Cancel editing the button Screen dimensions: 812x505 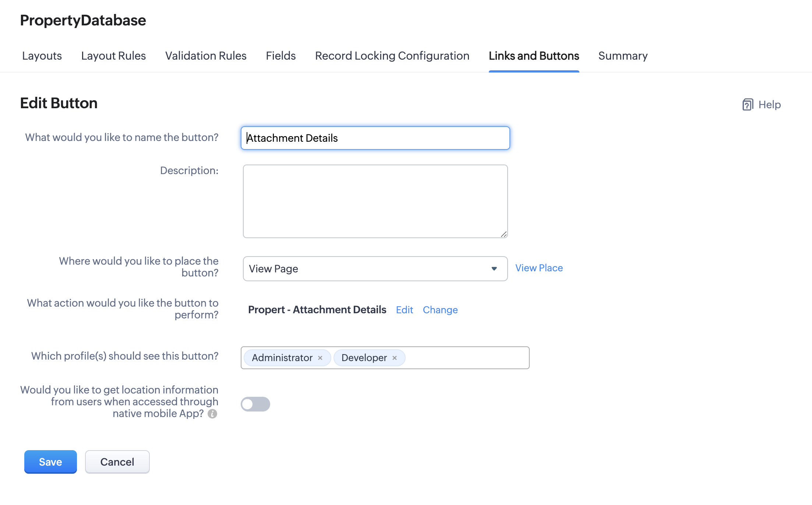click(x=117, y=462)
